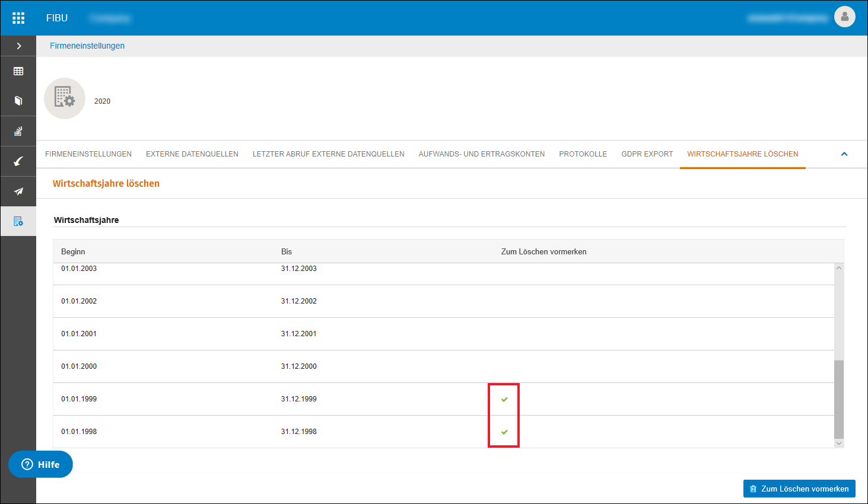Click the Zum Löschen vormerken column header
Image resolution: width=868 pixels, height=504 pixels.
[544, 251]
